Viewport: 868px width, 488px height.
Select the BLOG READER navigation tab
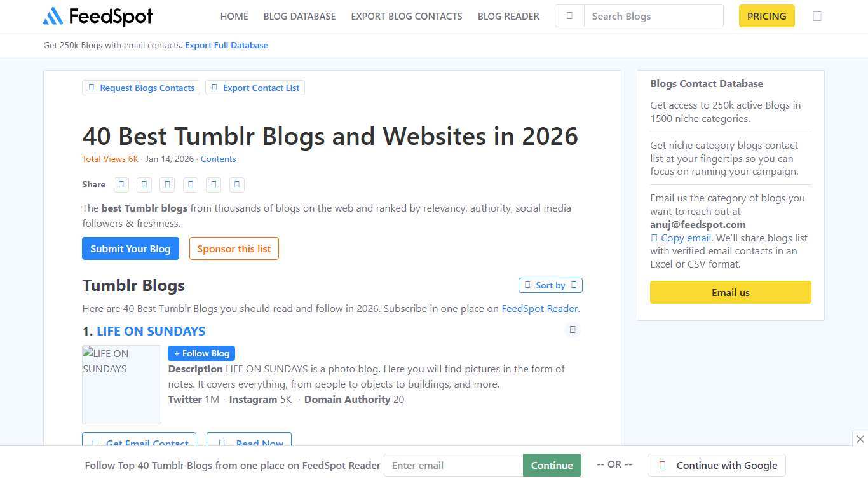tap(508, 16)
